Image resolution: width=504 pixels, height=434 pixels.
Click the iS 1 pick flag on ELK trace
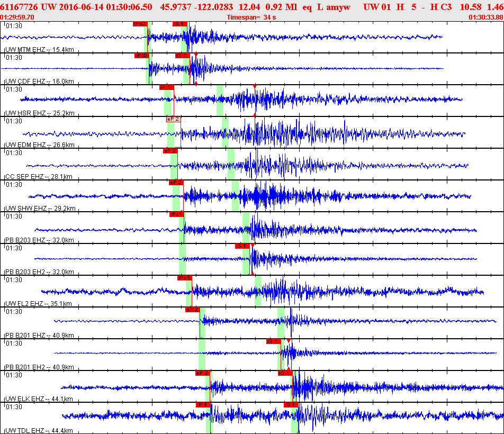point(285,374)
